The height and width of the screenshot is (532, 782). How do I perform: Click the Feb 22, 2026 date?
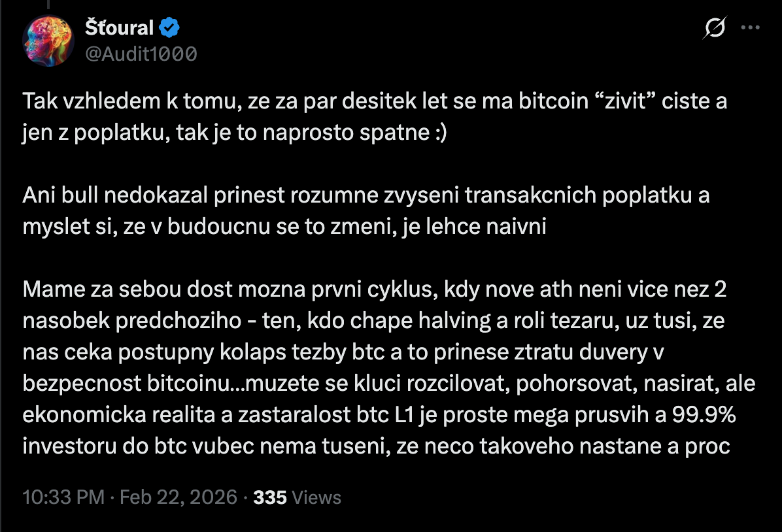[x=178, y=497]
